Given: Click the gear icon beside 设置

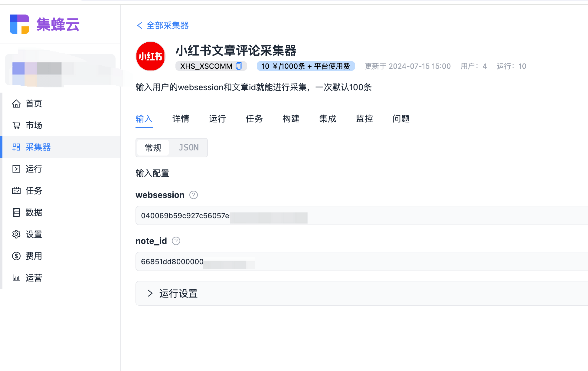Looking at the screenshot, I should [16, 234].
